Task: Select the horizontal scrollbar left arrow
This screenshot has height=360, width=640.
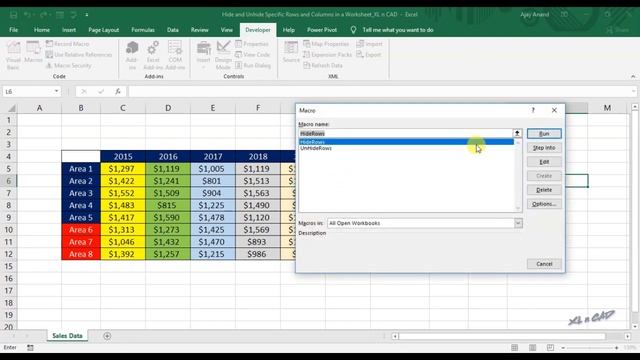Action: pyautogui.click(x=395, y=336)
